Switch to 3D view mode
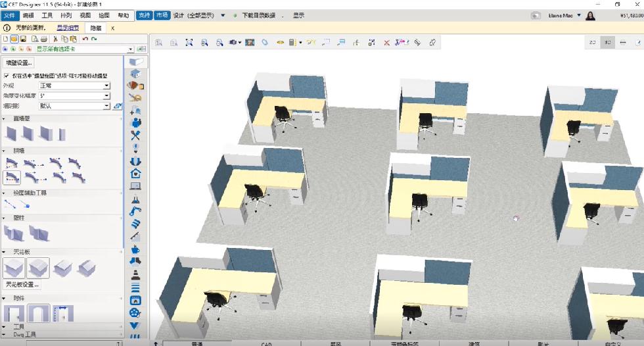 [608, 42]
